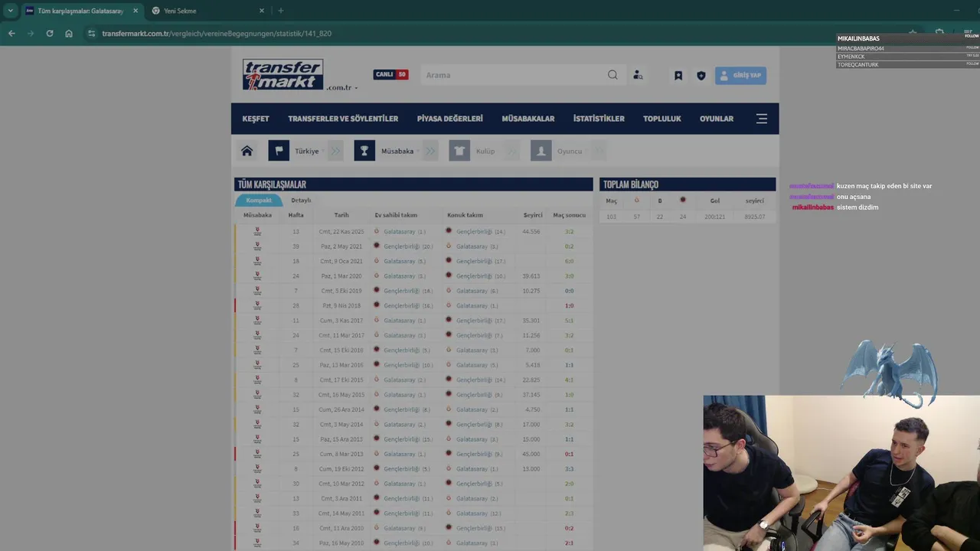Open the MÜSABAKALAR menu
Screen dimensions: 980x551
tap(528, 119)
